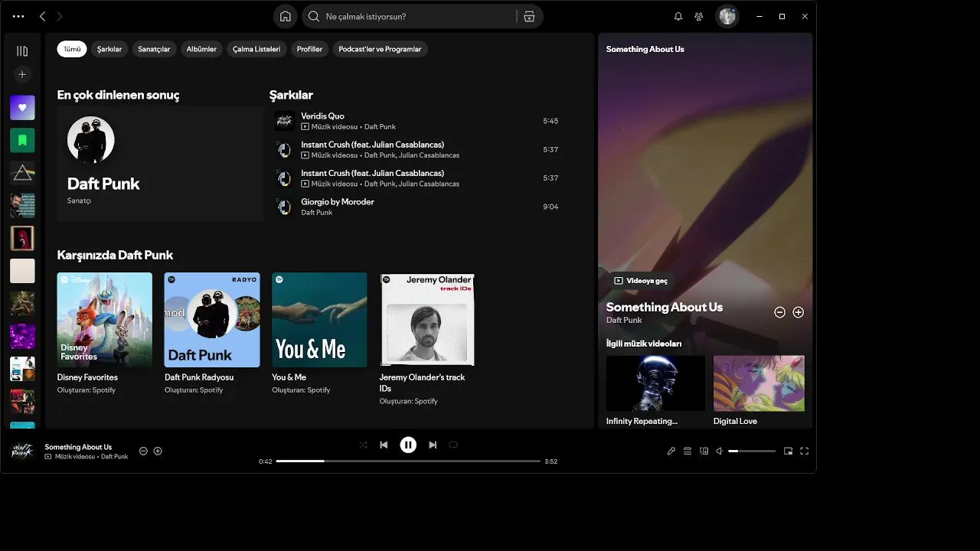The height and width of the screenshot is (551, 980).
Task: Open Disney Favorites playlist card
Action: tap(105, 334)
